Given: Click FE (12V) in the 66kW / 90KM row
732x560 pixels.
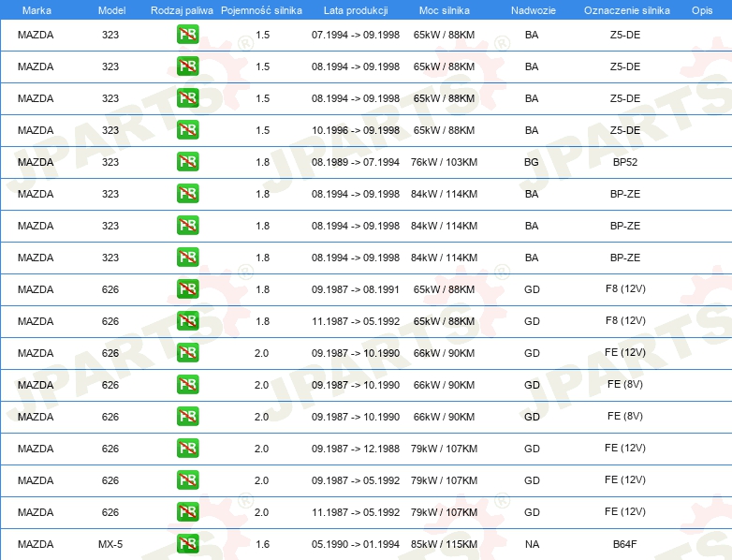Looking at the screenshot, I should (625, 352).
